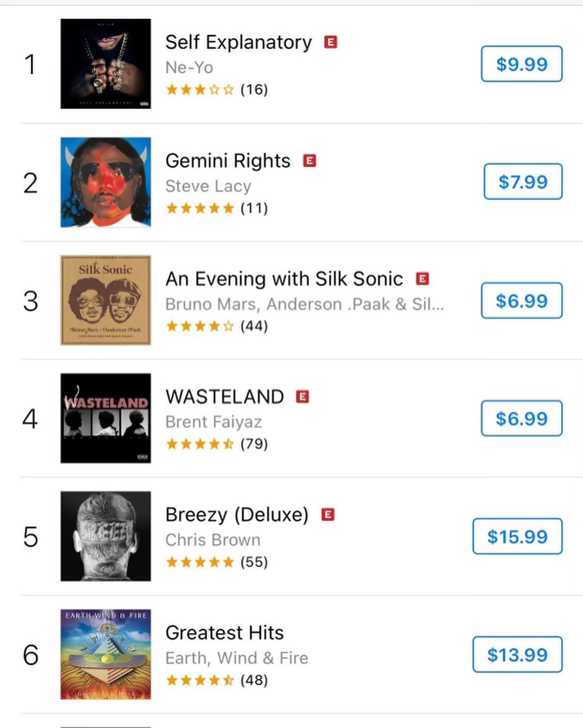Open Earth, Wind & Fire album artwork
Image resolution: width=583 pixels, height=728 pixels.
pos(106,654)
